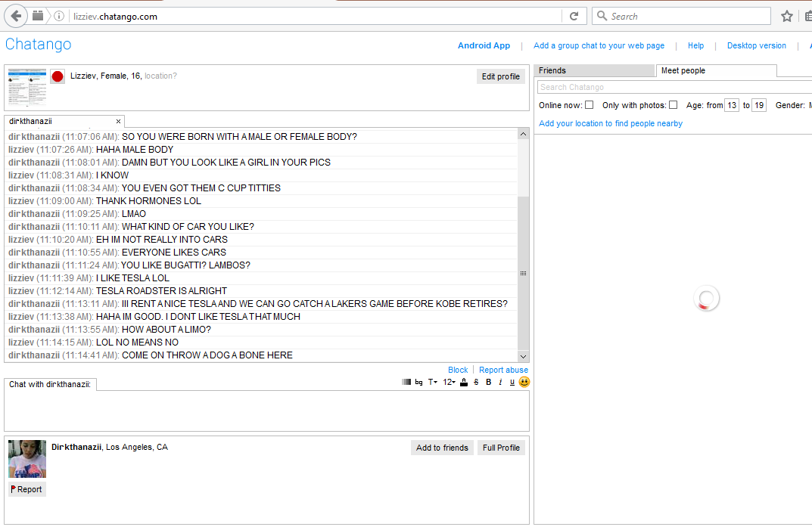This screenshot has width=812, height=527.
Task: Open Lizziev's profile thumbnail image
Action: pos(27,88)
